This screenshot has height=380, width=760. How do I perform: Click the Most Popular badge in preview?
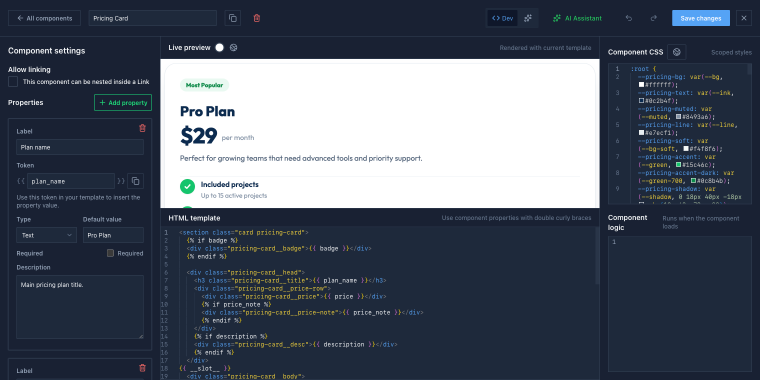coord(204,85)
